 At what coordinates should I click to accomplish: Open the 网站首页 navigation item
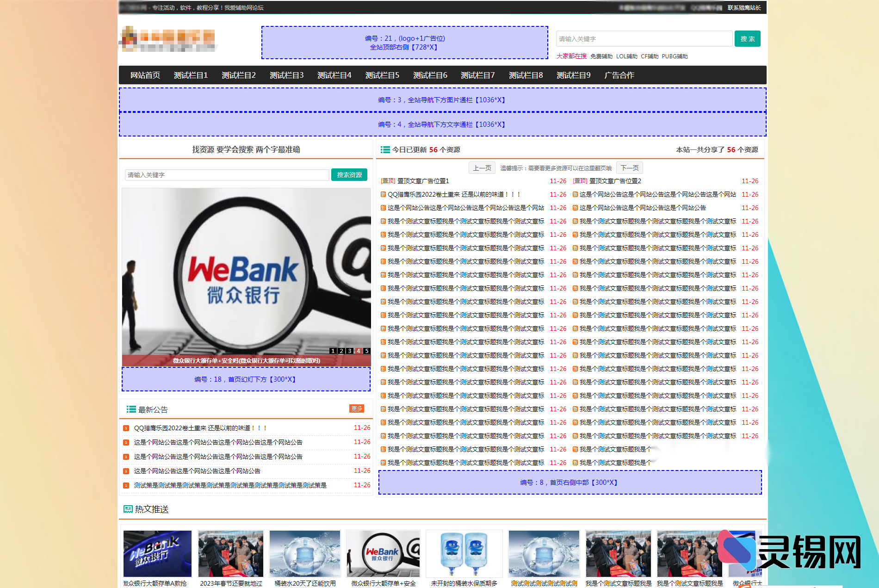point(145,75)
